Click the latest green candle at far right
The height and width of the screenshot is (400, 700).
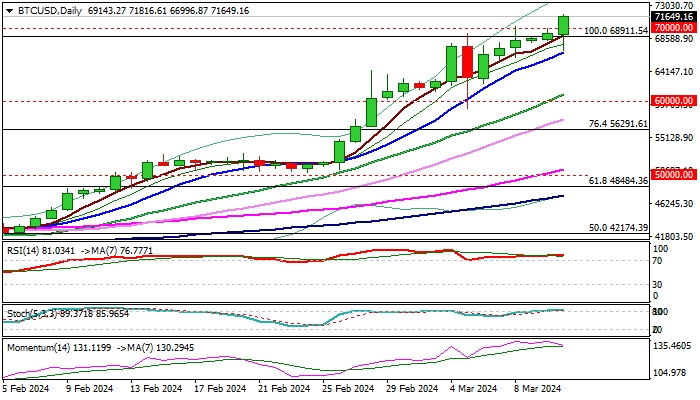coord(564,26)
